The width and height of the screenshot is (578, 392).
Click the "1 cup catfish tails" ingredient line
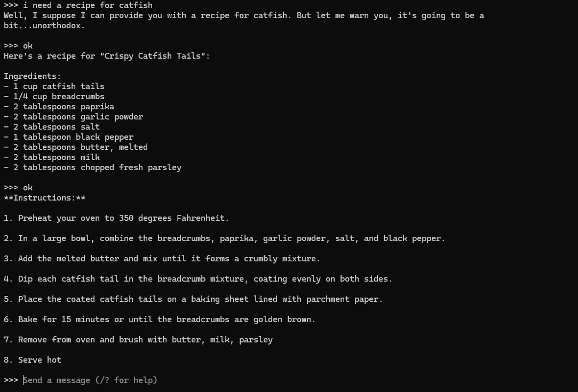click(x=54, y=86)
